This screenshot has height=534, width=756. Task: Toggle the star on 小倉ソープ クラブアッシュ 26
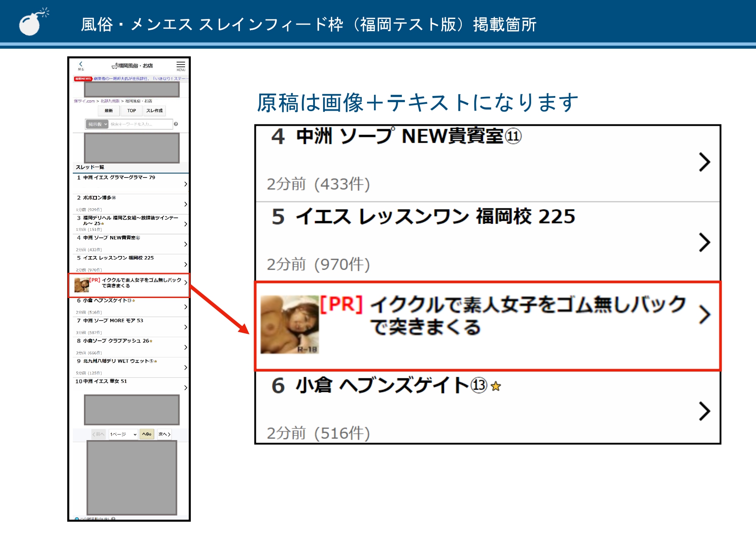(x=151, y=341)
